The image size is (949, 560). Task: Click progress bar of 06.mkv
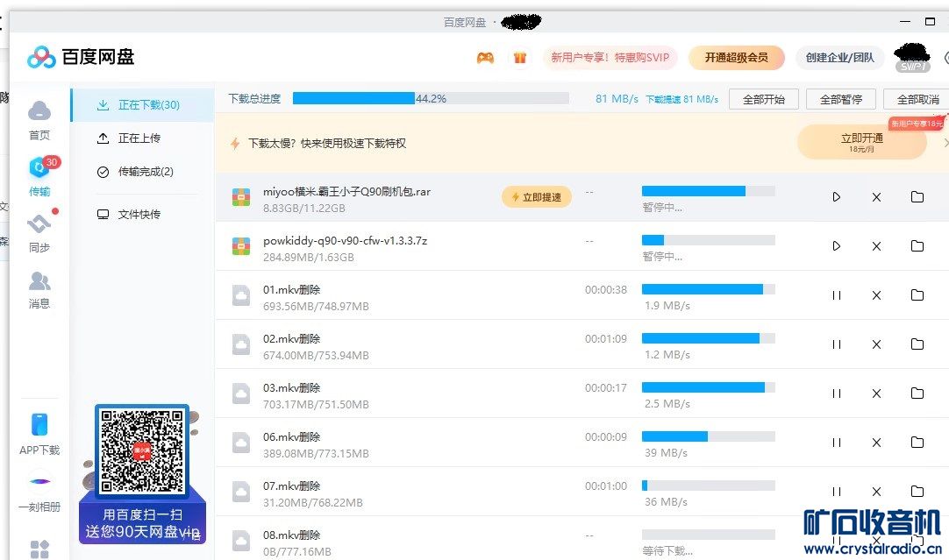pos(708,436)
